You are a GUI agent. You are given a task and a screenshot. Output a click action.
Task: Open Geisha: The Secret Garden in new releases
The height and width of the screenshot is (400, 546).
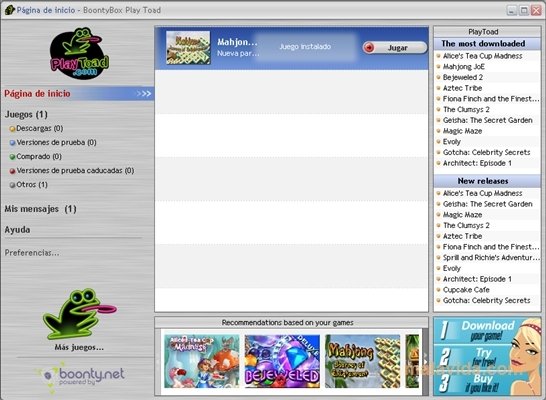coord(488,204)
